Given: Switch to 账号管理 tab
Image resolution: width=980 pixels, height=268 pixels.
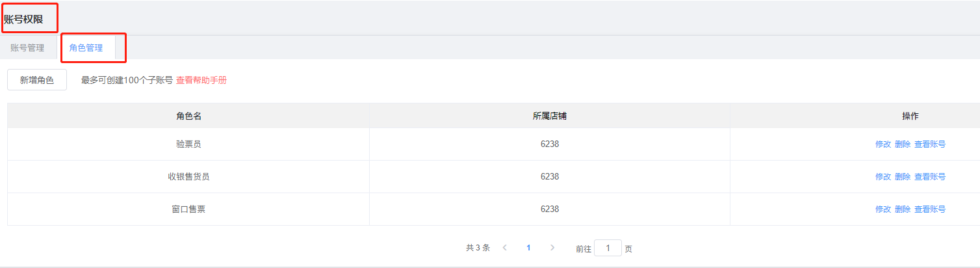Looking at the screenshot, I should [x=27, y=47].
